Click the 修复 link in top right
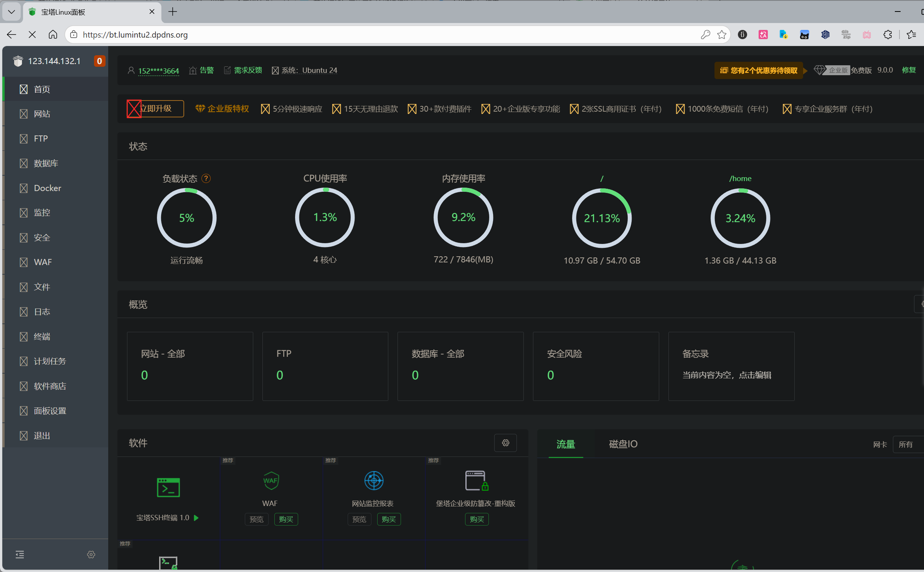Viewport: 924px width, 572px height. (909, 70)
